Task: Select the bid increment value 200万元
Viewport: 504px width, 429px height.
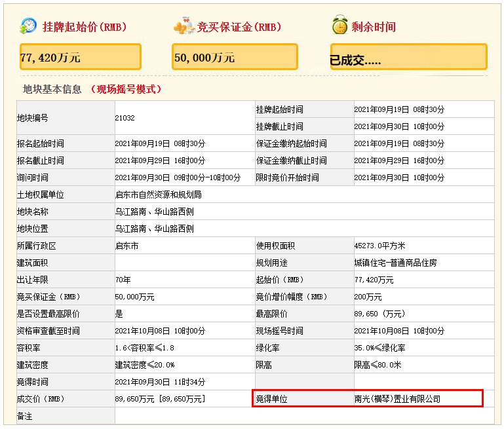Action: point(368,297)
